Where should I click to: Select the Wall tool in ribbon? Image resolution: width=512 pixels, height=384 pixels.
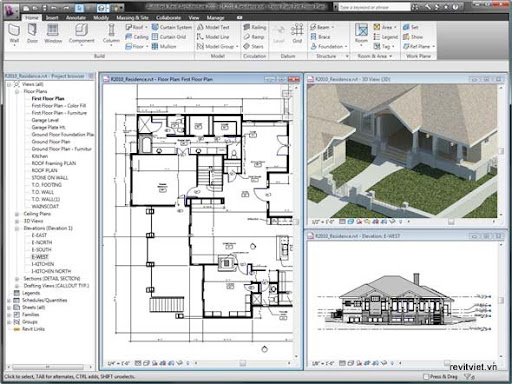(14, 33)
